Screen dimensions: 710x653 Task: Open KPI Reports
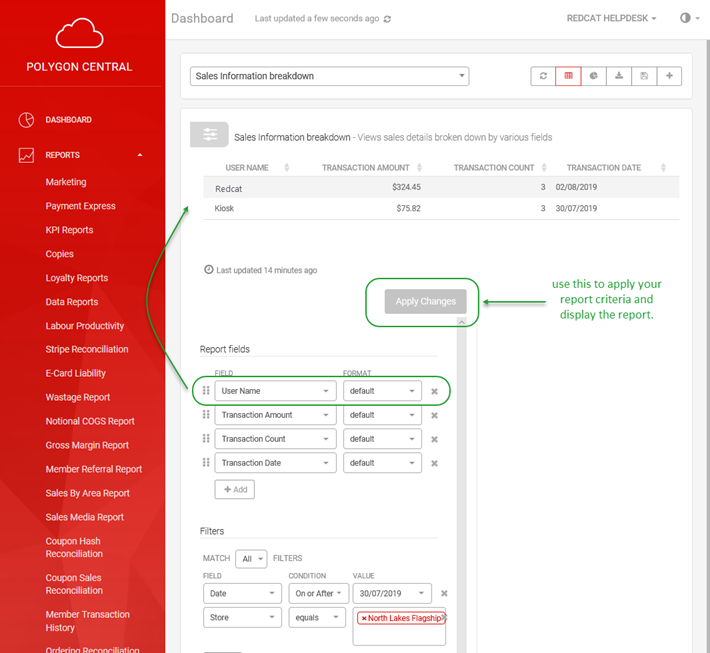(69, 230)
